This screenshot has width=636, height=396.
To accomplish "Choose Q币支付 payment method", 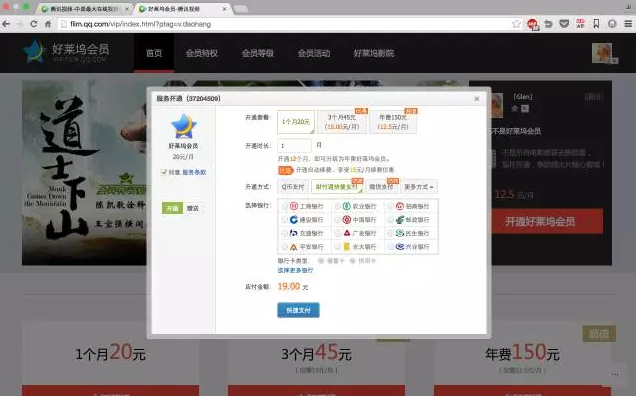I will click(293, 187).
